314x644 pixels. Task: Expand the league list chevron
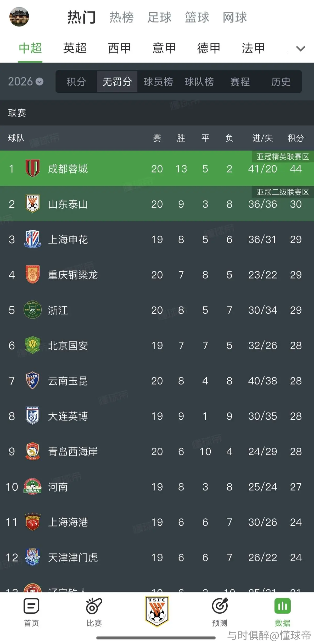coord(300,49)
